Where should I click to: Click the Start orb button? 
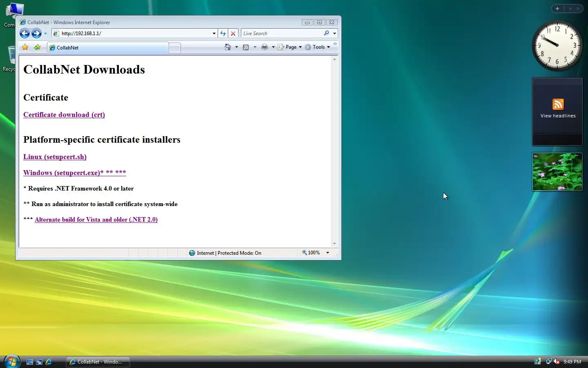point(11,361)
